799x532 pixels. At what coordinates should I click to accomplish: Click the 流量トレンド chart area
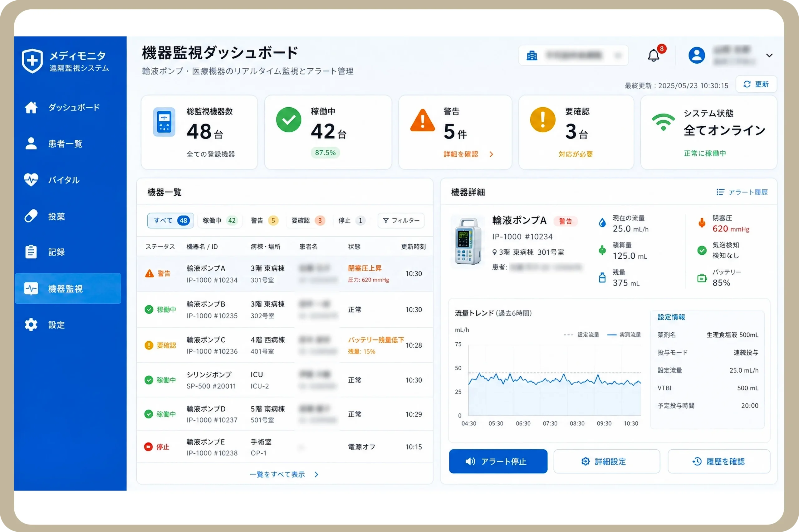click(x=554, y=380)
